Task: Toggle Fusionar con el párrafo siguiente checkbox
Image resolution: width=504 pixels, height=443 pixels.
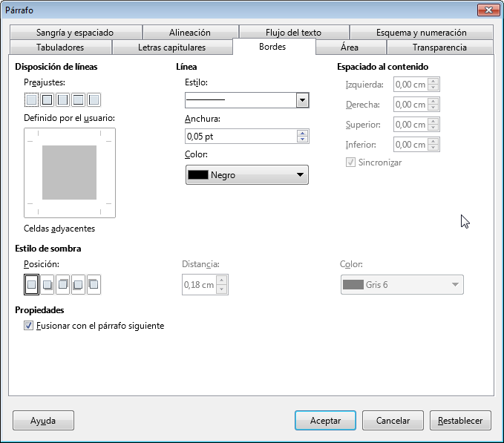Action: tap(29, 326)
